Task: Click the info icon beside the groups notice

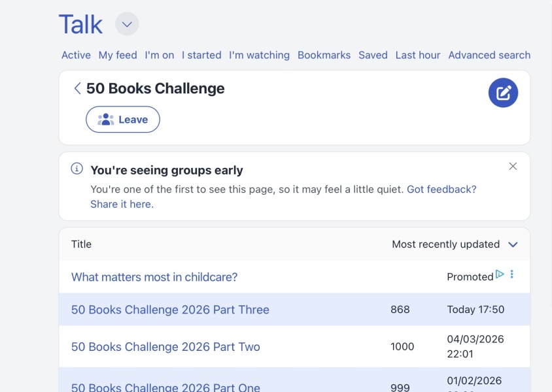Action: [77, 169]
